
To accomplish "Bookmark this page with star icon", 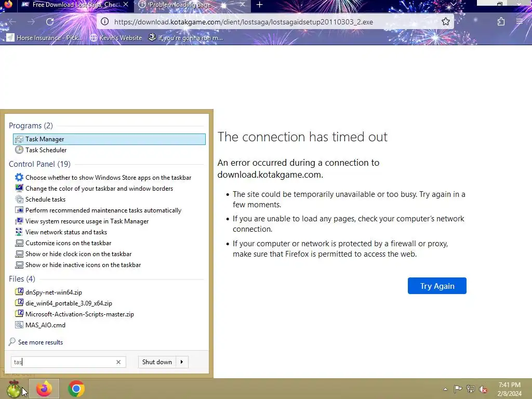I will click(x=446, y=22).
